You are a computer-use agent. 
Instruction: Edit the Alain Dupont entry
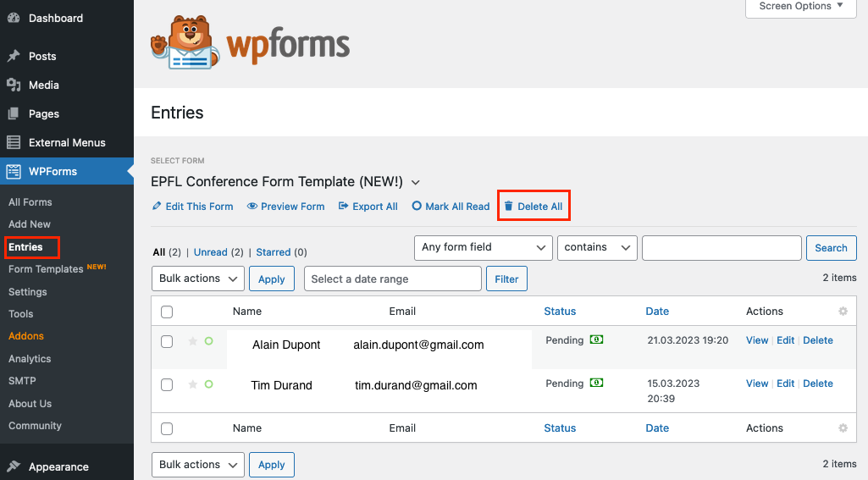pyautogui.click(x=785, y=340)
